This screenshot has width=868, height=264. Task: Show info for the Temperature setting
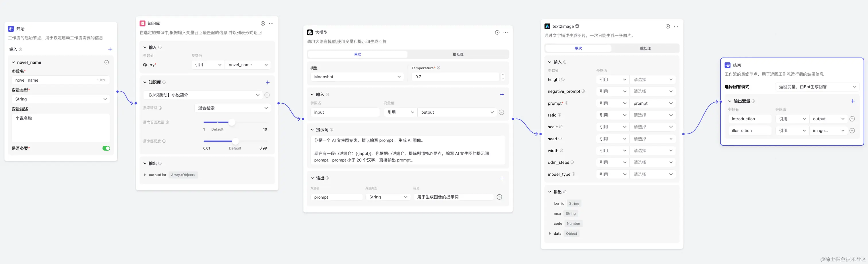point(438,68)
